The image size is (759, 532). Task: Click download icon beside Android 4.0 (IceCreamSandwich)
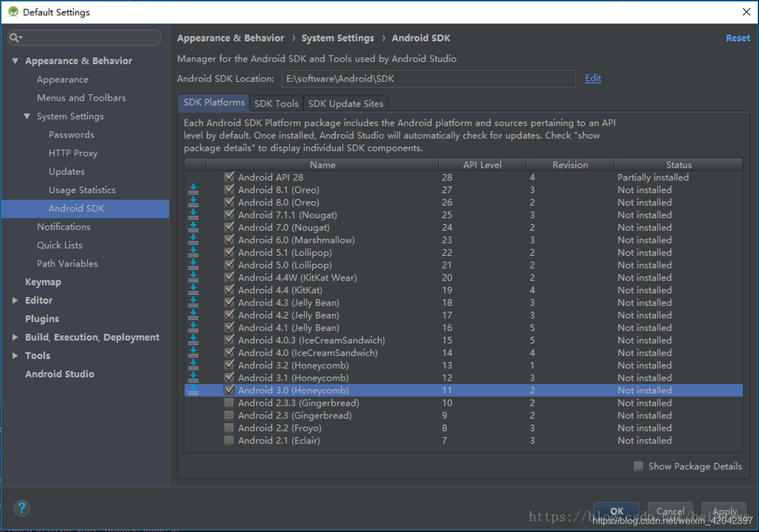[193, 353]
